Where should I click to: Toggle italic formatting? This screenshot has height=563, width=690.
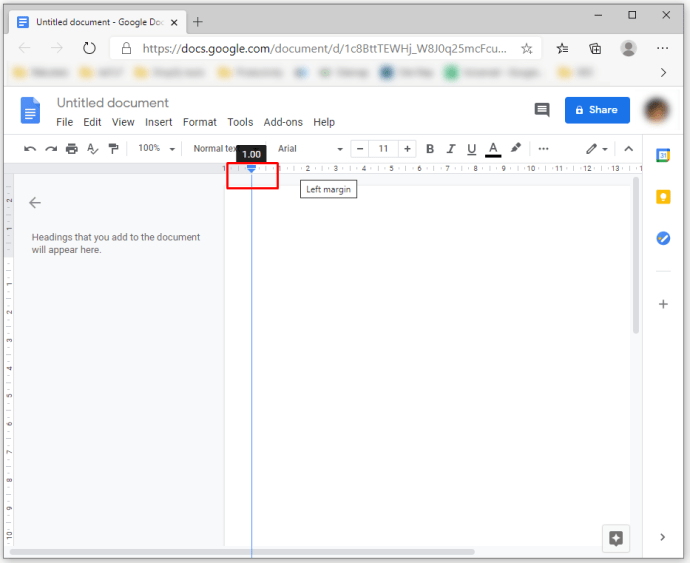451,149
